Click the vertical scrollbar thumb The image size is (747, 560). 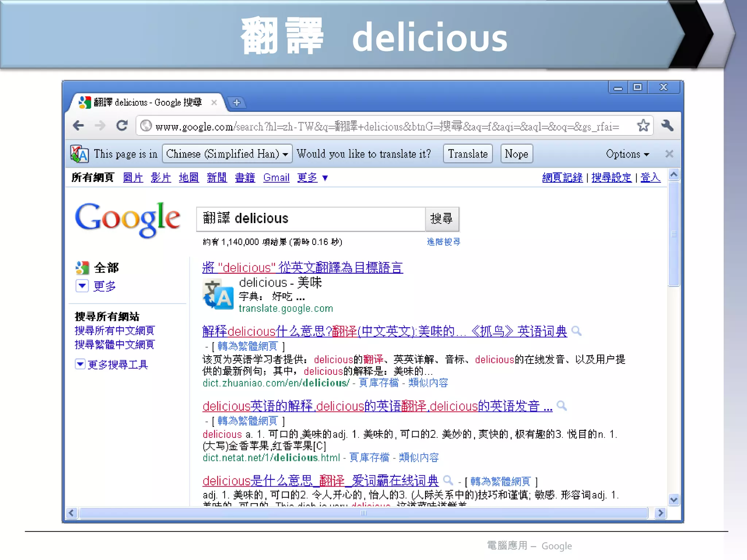tap(674, 234)
